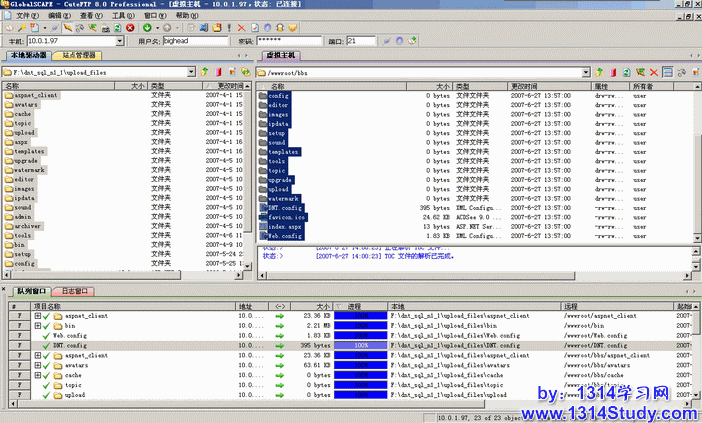Open the 工具 menu
The height and width of the screenshot is (423, 702).
(x=120, y=16)
